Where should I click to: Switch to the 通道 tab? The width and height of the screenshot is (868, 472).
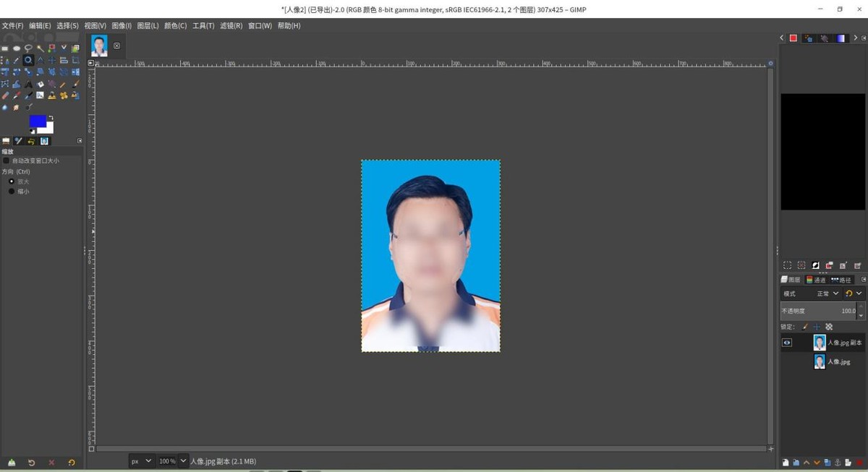pos(816,280)
